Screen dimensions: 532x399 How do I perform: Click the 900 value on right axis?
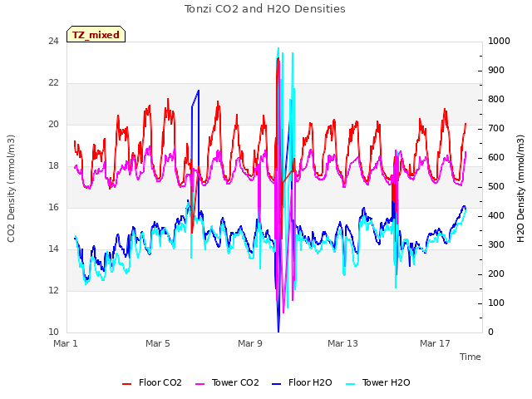[x=496, y=70]
